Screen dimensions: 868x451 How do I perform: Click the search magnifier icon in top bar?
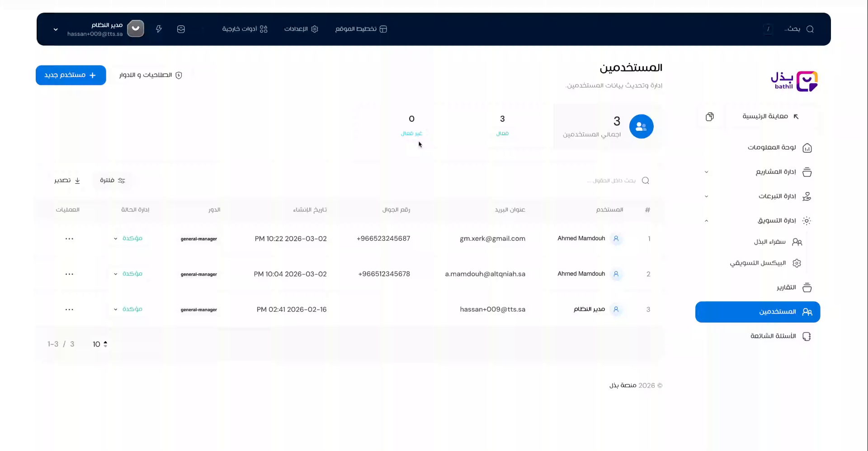coord(810,29)
